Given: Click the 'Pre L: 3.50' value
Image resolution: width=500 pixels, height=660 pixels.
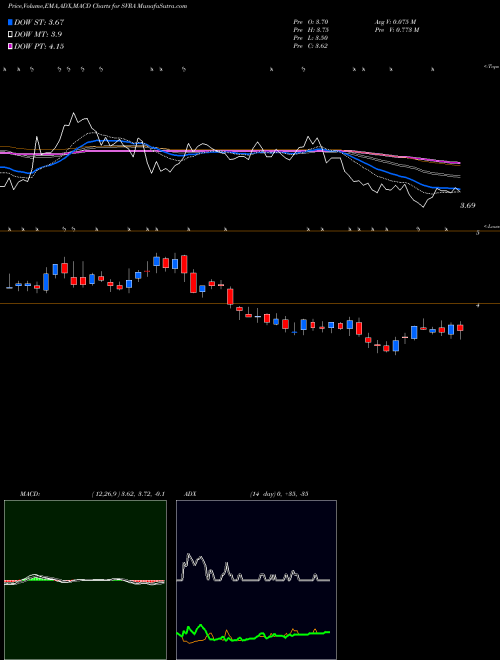Looking at the screenshot, I should coord(311,38).
